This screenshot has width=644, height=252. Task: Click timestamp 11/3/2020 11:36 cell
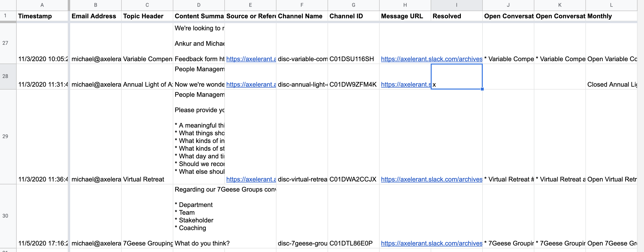coord(42,137)
